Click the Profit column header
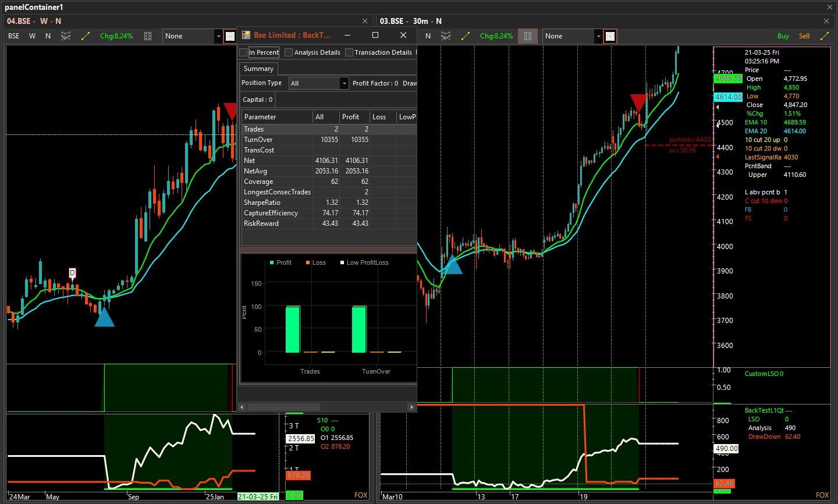The image size is (838, 504). click(354, 117)
